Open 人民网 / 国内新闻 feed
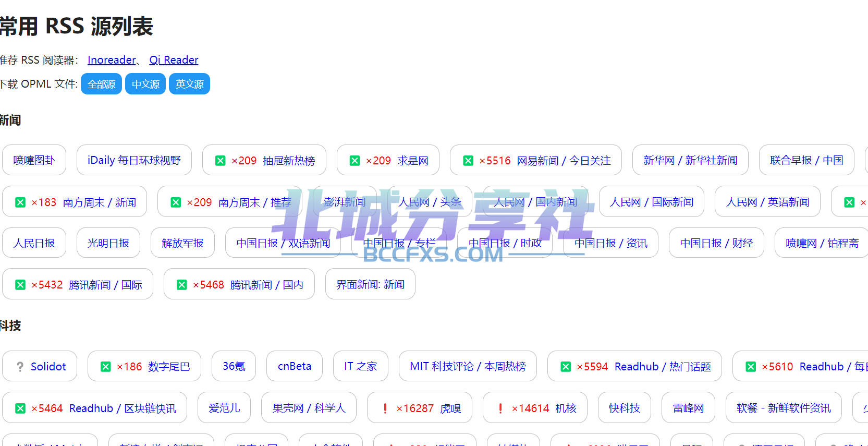The height and width of the screenshot is (446, 868). pos(535,202)
